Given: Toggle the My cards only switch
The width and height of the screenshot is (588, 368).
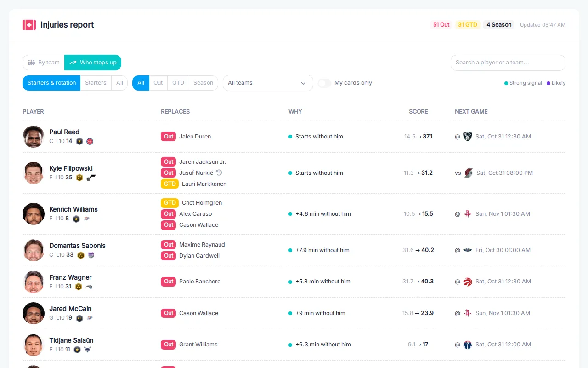Looking at the screenshot, I should coord(324,83).
